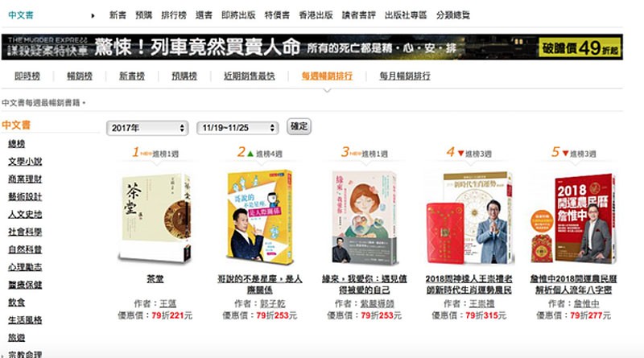Switch to the 每月暢銷排行 tab
644x358 pixels.
pyautogui.click(x=405, y=76)
